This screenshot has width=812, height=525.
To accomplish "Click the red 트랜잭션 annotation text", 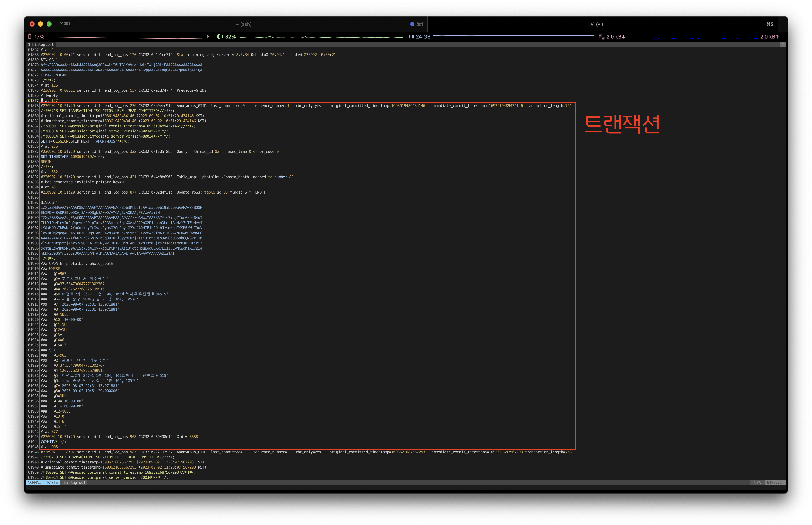I will (622, 124).
